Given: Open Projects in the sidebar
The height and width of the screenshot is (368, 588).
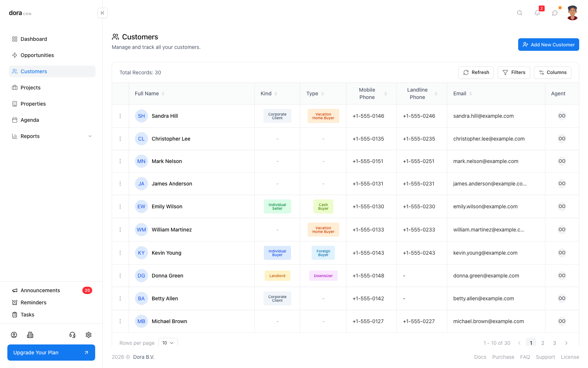Looking at the screenshot, I should [52, 88].
